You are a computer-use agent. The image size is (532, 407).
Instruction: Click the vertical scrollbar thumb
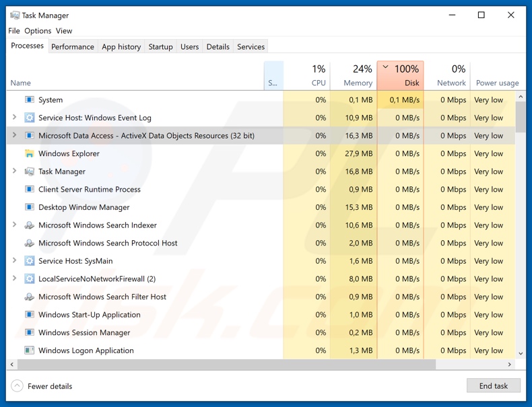521,117
